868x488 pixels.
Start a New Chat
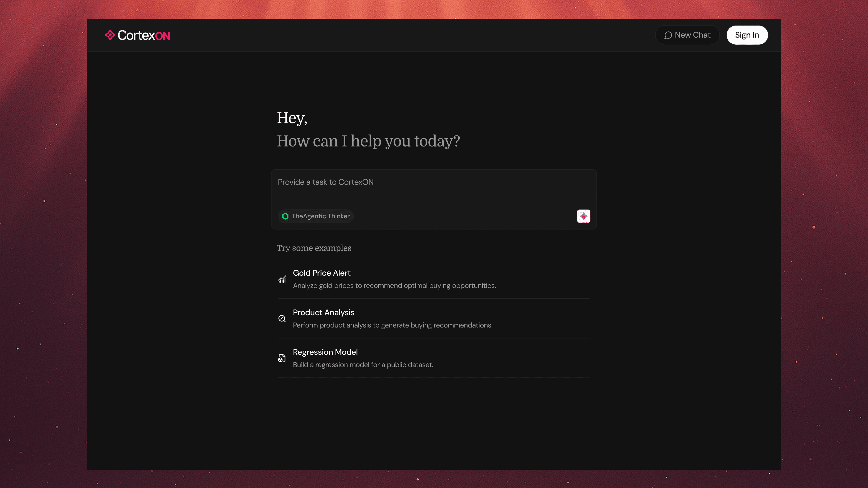[687, 35]
